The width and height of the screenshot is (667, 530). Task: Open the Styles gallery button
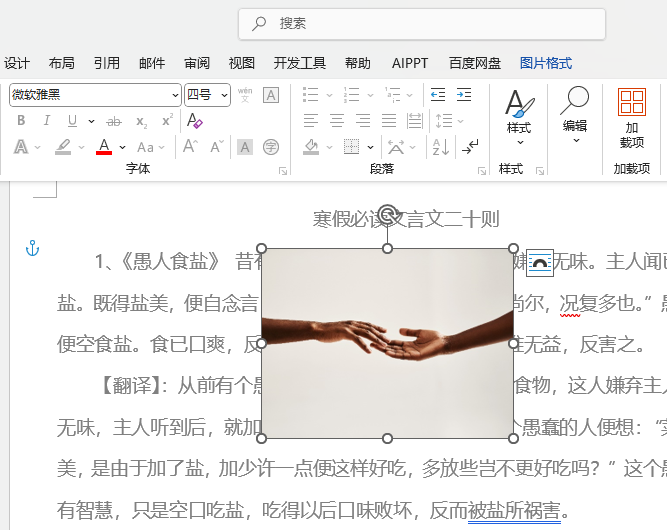click(519, 117)
